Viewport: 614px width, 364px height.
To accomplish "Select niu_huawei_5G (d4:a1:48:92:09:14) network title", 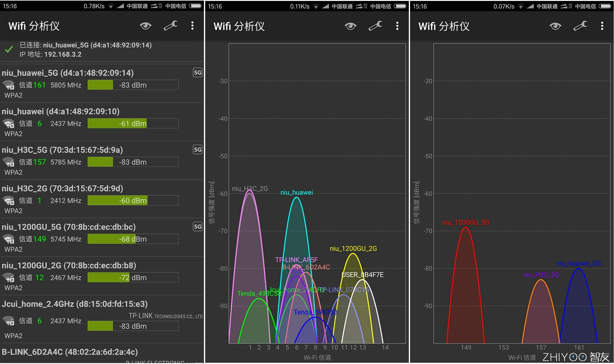I will point(68,73).
